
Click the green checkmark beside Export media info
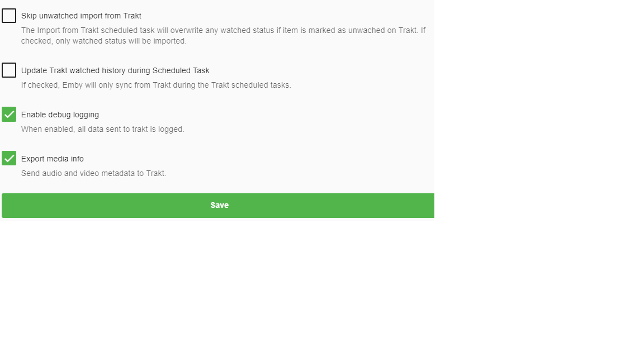click(9, 159)
